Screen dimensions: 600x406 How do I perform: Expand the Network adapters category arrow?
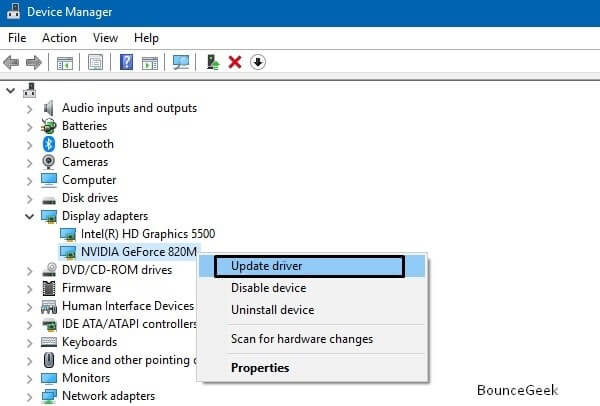coord(29,397)
